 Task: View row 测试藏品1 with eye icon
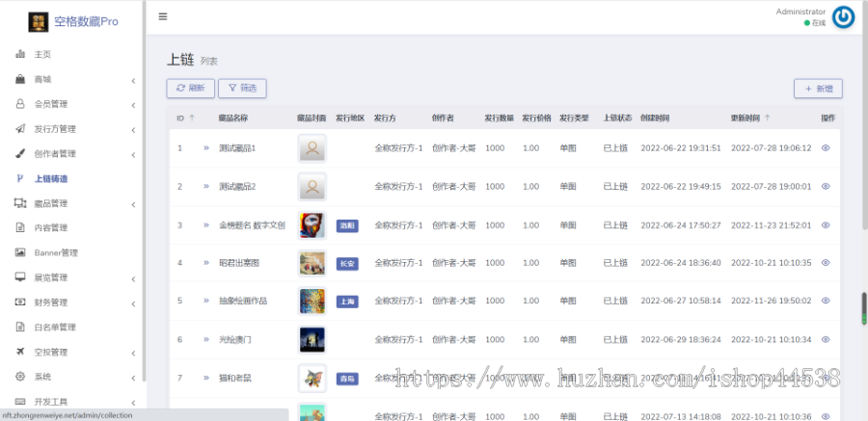[826, 148]
